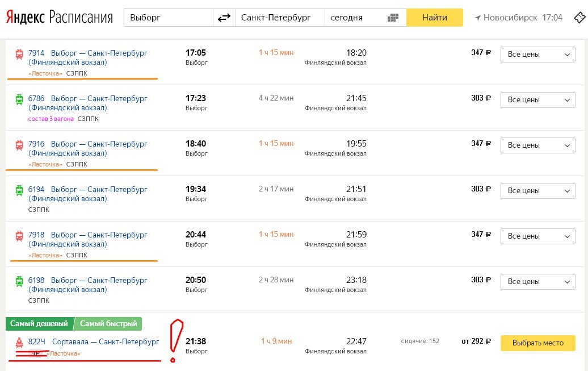Click green suburban train icon for 6786
588x371 pixels.
(x=19, y=99)
